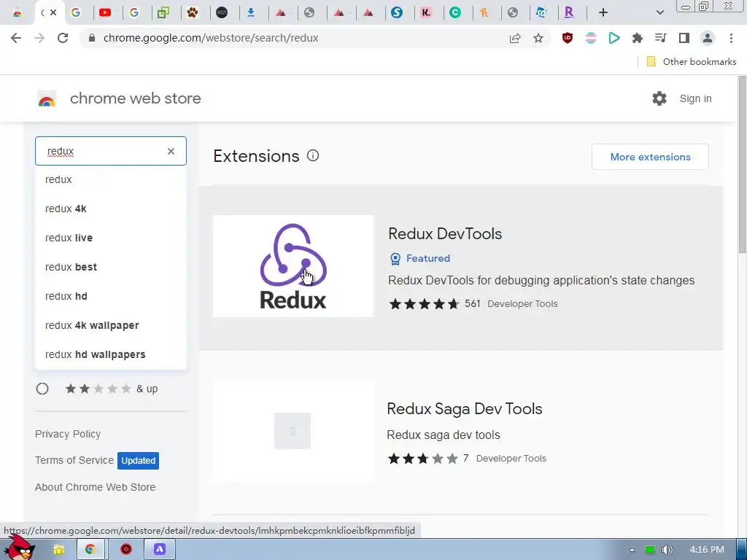
Task: Open the uBlock Origin extension
Action: pos(568,38)
